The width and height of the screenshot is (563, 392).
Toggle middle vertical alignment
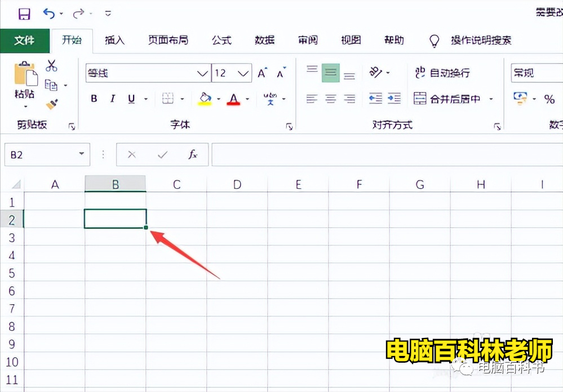tap(331, 73)
